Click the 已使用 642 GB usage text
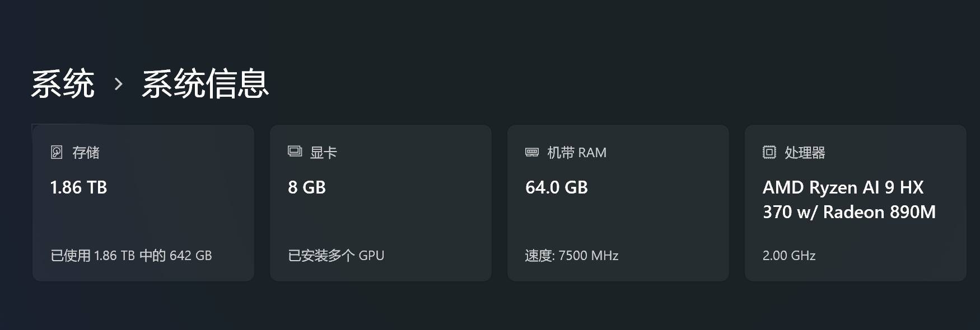This screenshot has height=330, width=980. pos(131,256)
